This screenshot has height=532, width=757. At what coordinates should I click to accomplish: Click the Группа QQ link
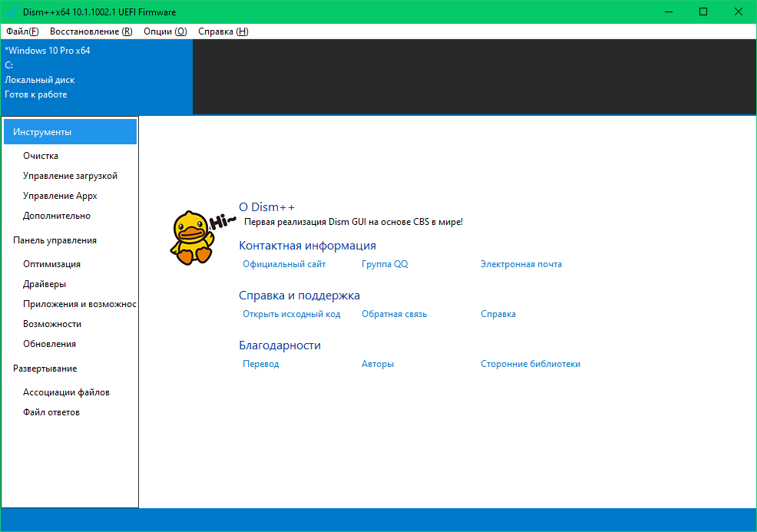[x=385, y=264]
